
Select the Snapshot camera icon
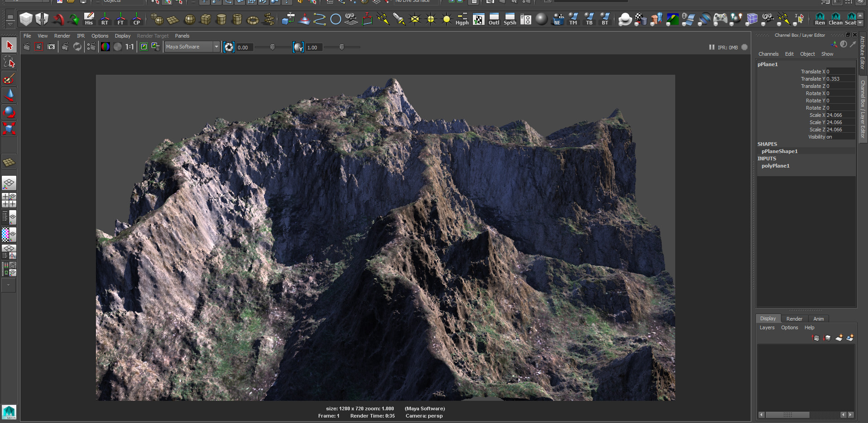51,47
